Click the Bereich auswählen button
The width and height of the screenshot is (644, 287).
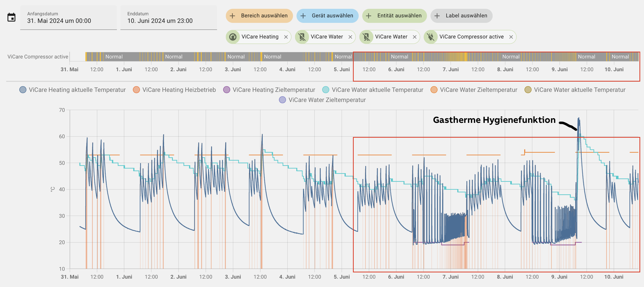[259, 16]
